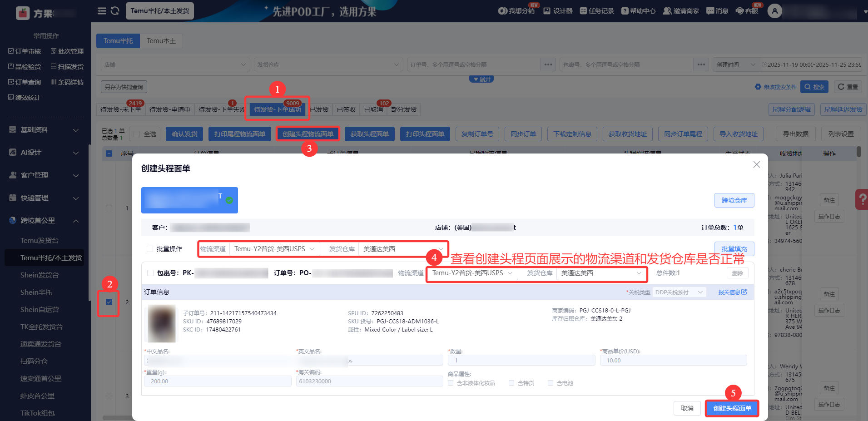The image size is (868, 421).
Task: Close the 创建头程面单 dialog
Action: 756,164
